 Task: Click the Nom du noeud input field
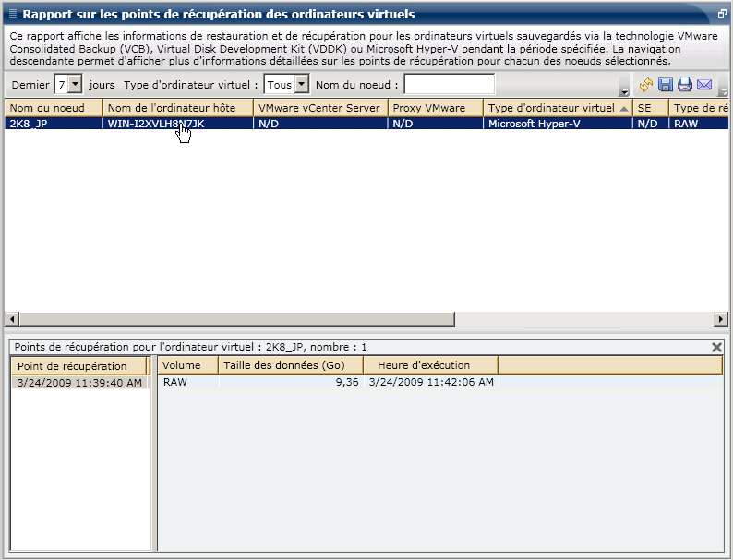click(x=450, y=85)
